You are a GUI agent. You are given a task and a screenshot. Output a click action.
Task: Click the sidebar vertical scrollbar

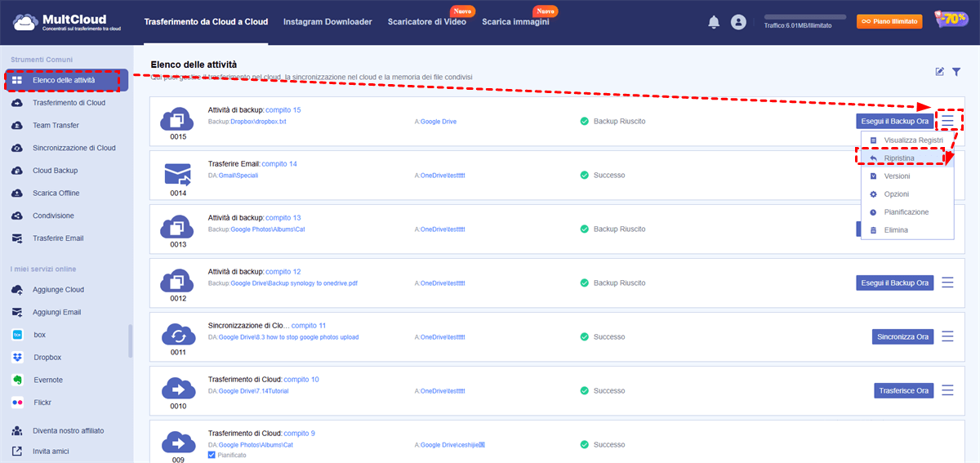click(x=130, y=341)
